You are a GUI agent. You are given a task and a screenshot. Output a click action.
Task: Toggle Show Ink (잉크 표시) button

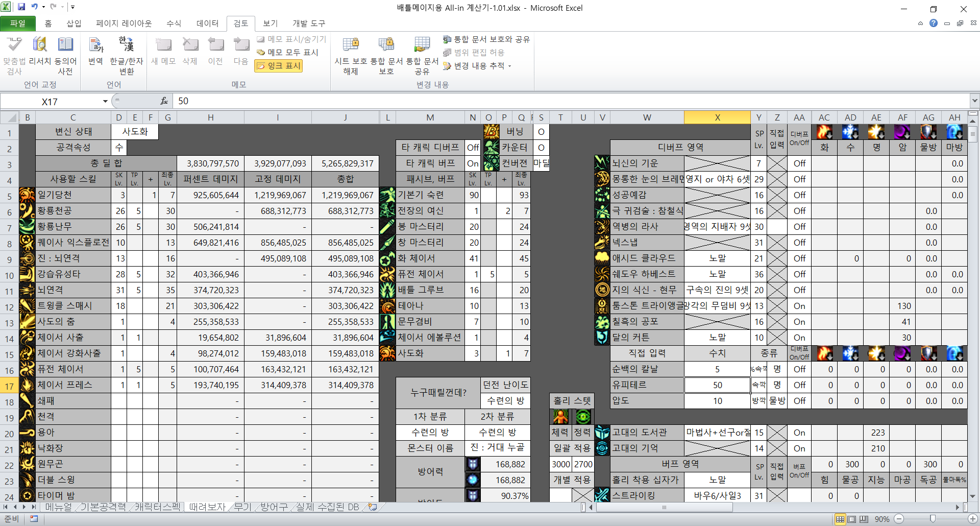pyautogui.click(x=279, y=66)
